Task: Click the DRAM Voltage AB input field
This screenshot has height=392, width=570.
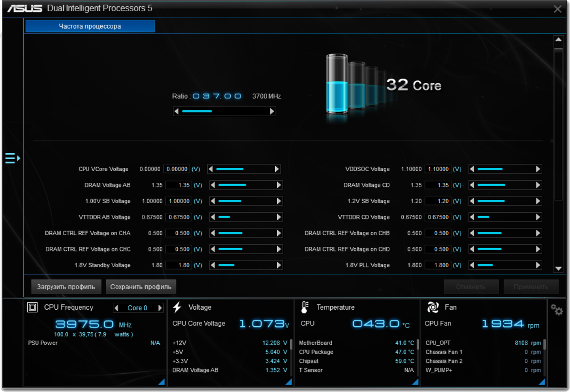Action: point(178,185)
